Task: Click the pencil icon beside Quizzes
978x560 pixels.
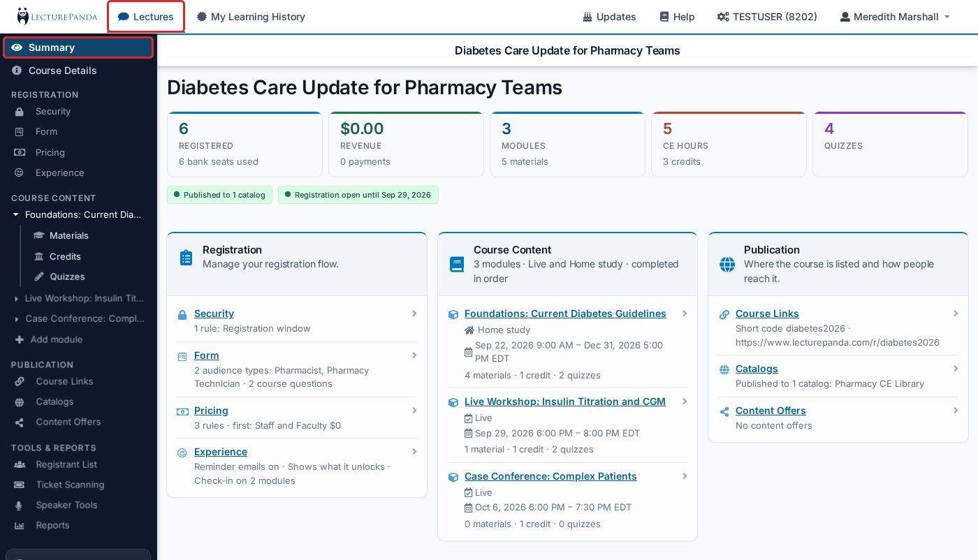Action: tap(39, 277)
